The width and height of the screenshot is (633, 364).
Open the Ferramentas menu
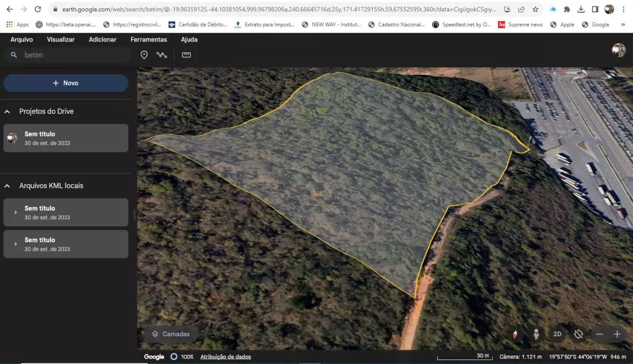(x=149, y=40)
